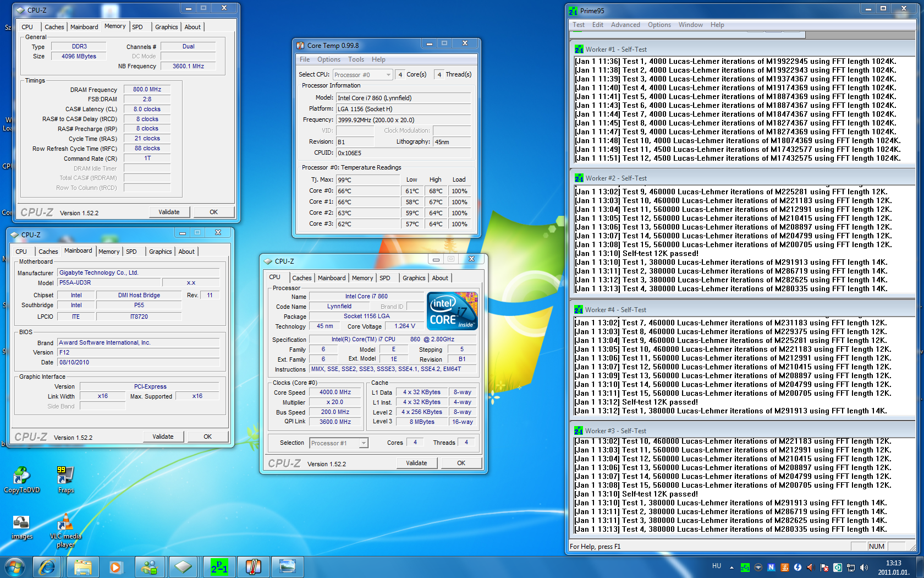Click the white speaker volume tray icon

tap(864, 568)
